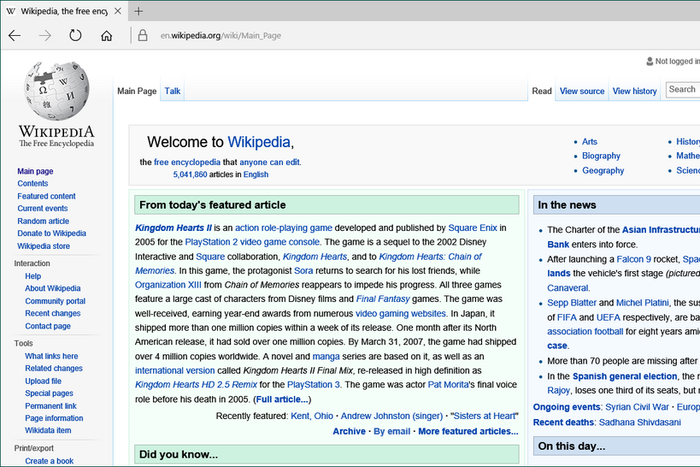700x467 pixels.
Task: Go to Current events in the sidebar
Action: pos(42,208)
